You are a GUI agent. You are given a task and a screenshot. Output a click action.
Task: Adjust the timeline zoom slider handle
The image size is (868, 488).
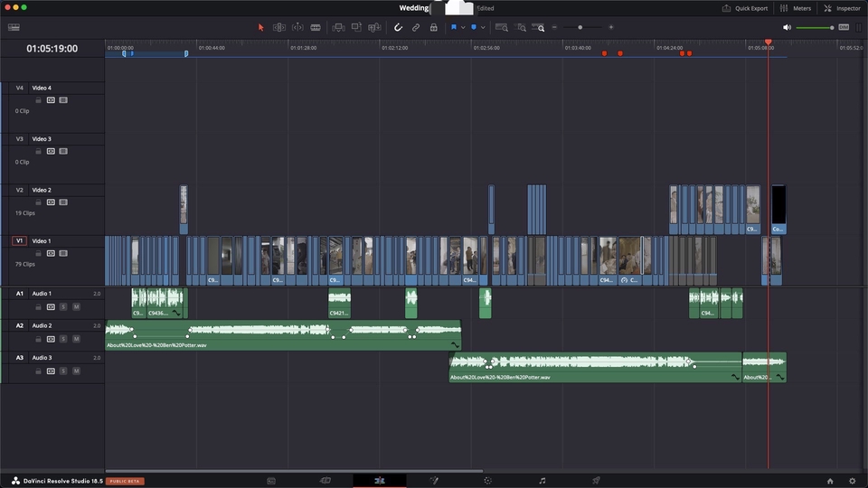click(x=580, y=27)
